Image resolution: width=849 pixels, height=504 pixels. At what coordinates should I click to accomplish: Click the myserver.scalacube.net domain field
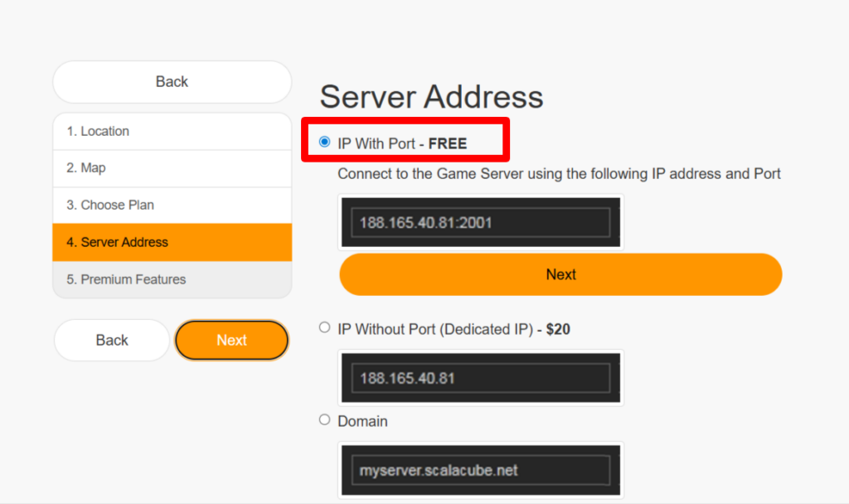point(480,470)
